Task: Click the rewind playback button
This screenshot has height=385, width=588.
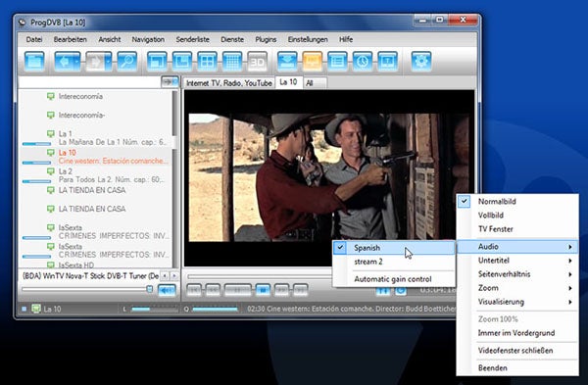Action: [x=213, y=290]
